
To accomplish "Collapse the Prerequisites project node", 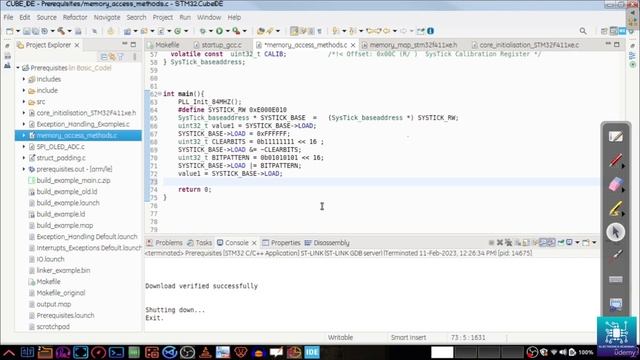I will click(18, 68).
